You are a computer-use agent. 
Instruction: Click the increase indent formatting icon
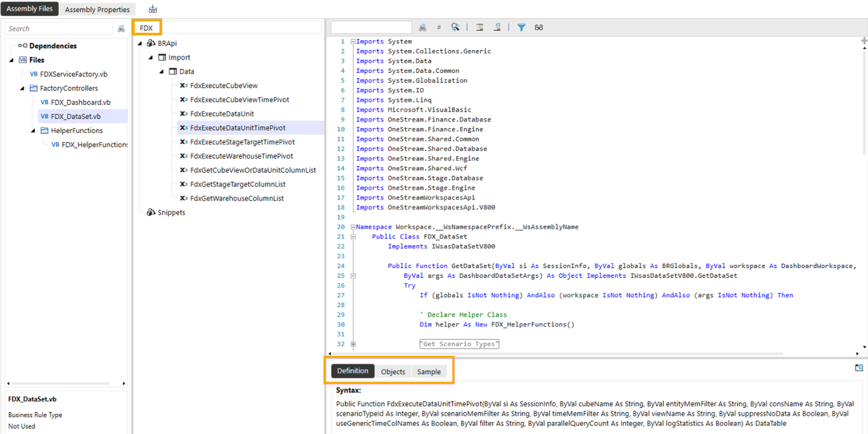click(x=479, y=27)
